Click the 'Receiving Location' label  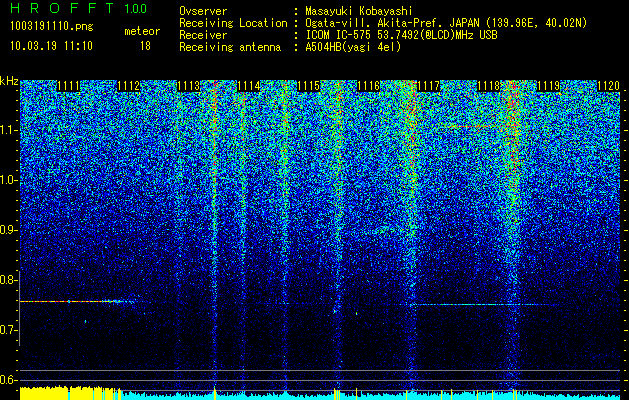(x=233, y=23)
